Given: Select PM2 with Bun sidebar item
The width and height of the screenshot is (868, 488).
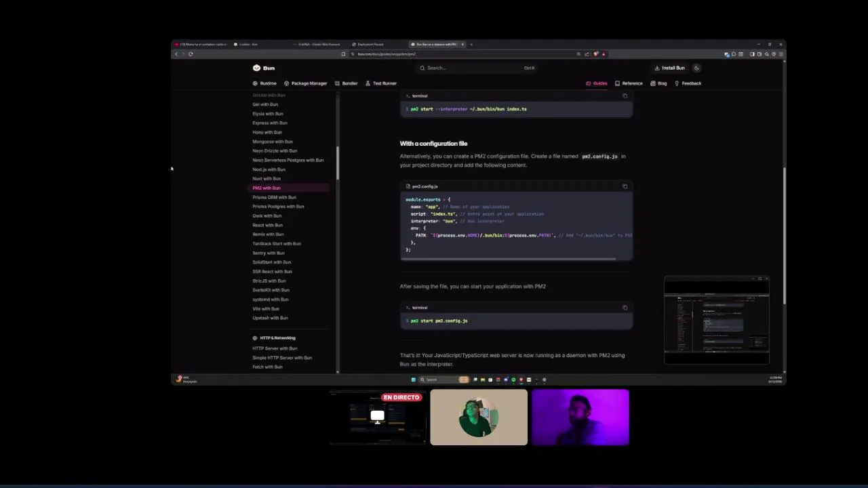Looking at the screenshot, I should tap(290, 188).
